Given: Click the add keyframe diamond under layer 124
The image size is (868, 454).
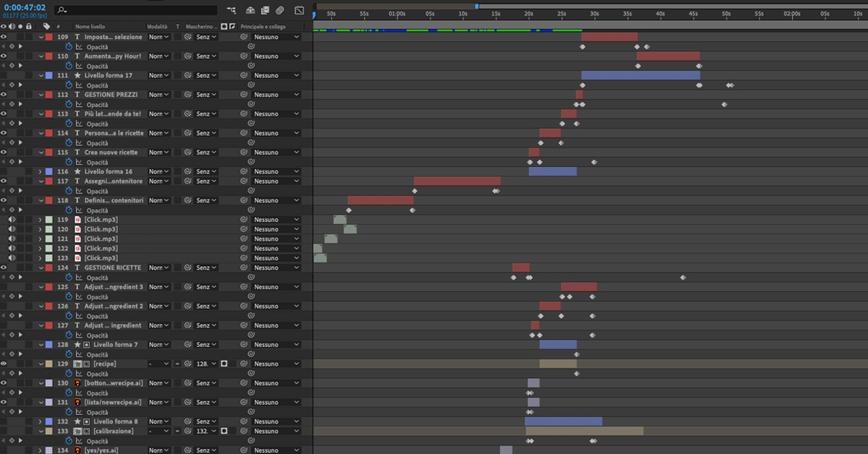Looking at the screenshot, I should pyautogui.click(x=12, y=278).
